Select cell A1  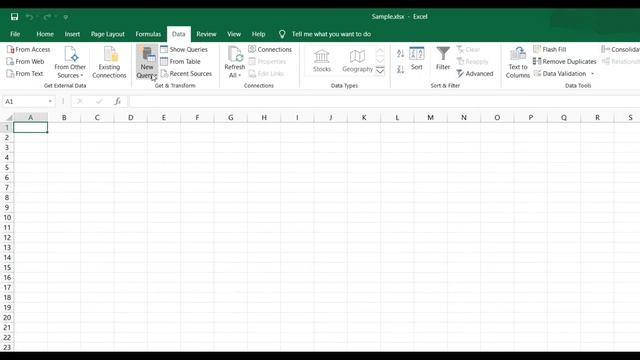pos(31,128)
